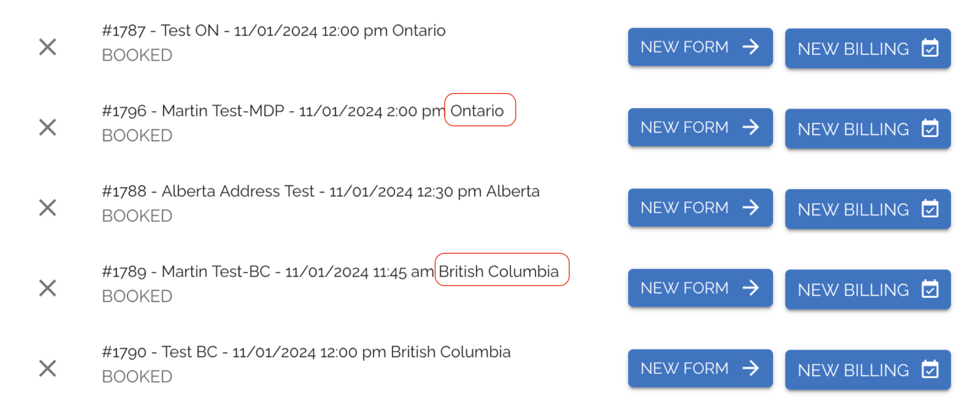Open New Form for #1787 Test ON
The image size is (980, 413).
click(699, 47)
